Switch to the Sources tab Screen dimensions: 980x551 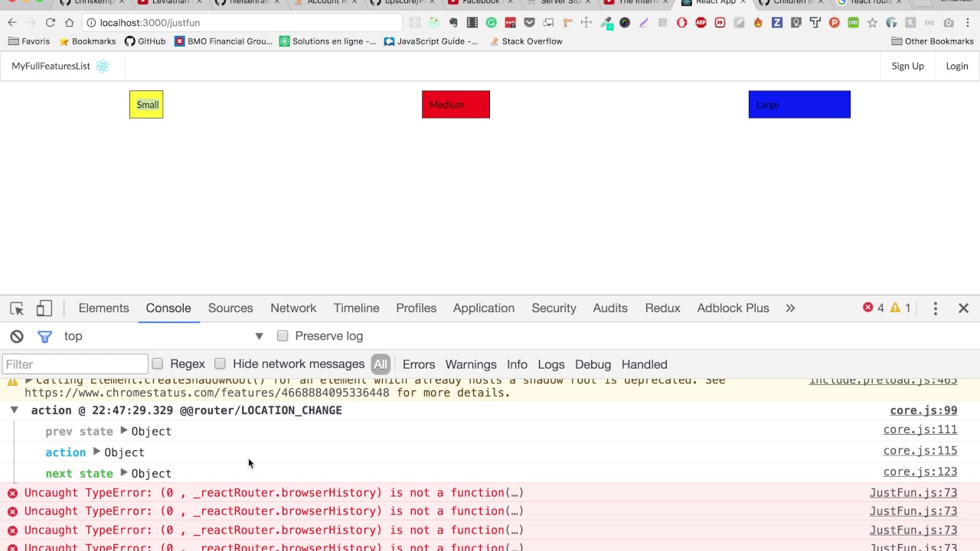(230, 308)
